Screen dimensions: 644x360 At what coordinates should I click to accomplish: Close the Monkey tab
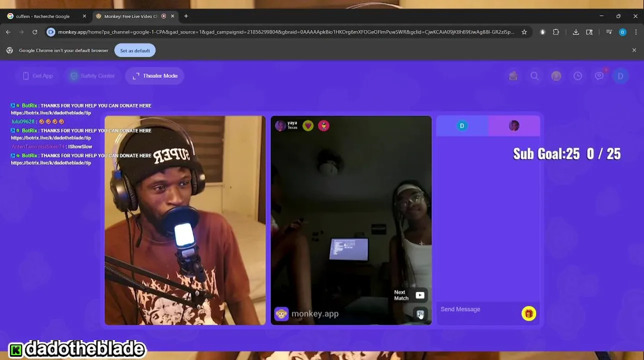click(173, 16)
